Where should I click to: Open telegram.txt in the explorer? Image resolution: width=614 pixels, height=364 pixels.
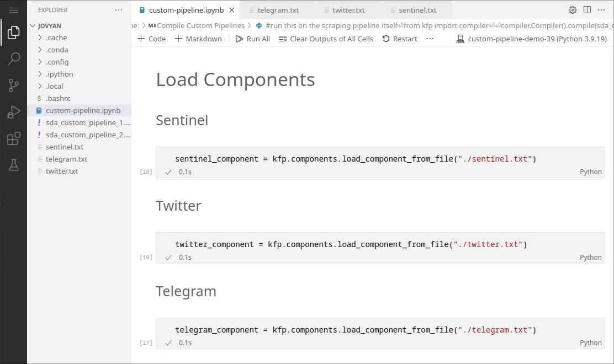[79, 159]
